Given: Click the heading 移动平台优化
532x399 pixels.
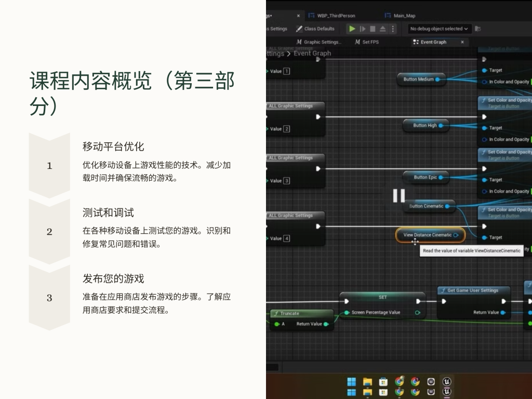Looking at the screenshot, I should click(x=113, y=147).
